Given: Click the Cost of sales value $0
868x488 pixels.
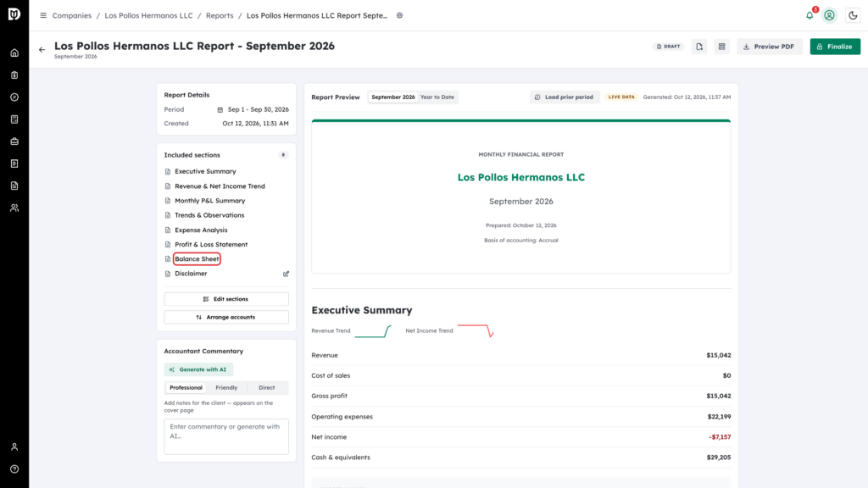Looking at the screenshot, I should 726,375.
